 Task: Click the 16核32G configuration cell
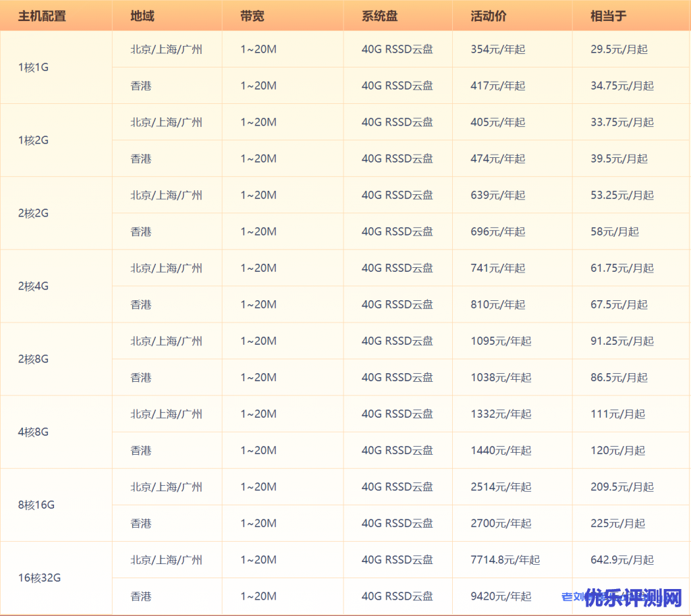click(39, 578)
